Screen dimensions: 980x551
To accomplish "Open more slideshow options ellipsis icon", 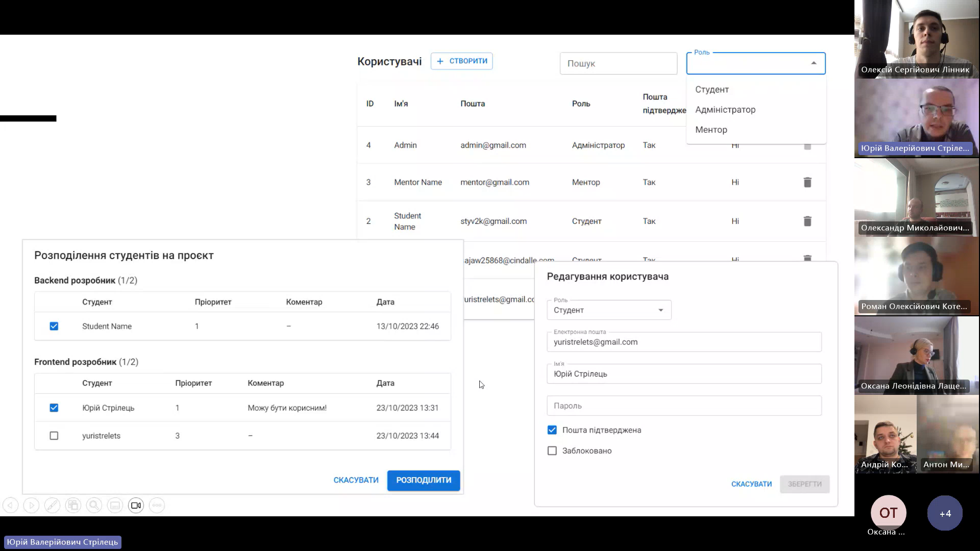I will click(x=157, y=506).
